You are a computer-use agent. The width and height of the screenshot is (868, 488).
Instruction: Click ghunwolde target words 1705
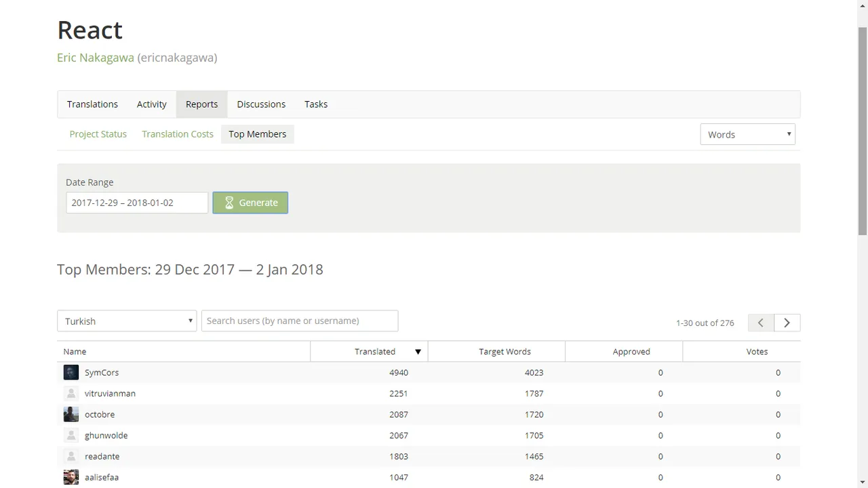pos(534,435)
